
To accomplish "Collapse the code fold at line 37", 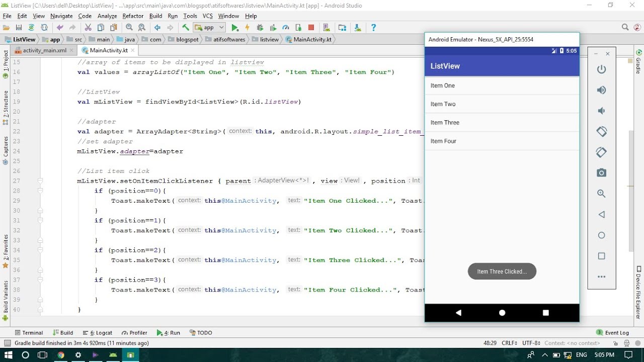I will coord(40,280).
